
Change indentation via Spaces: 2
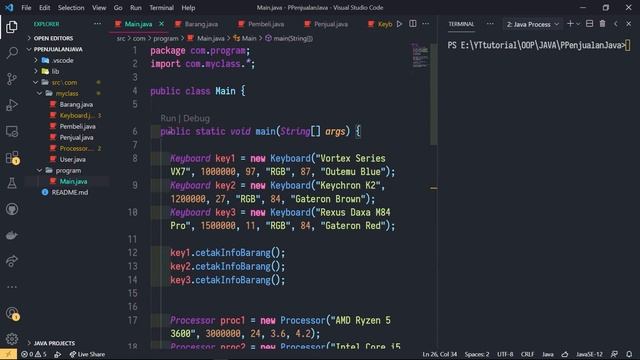point(477,354)
